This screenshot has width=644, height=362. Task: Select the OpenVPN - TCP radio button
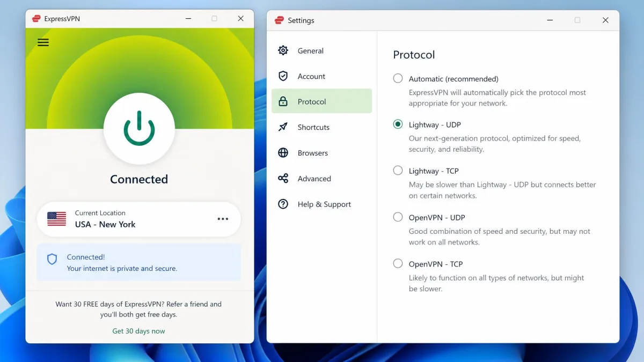pos(398,263)
